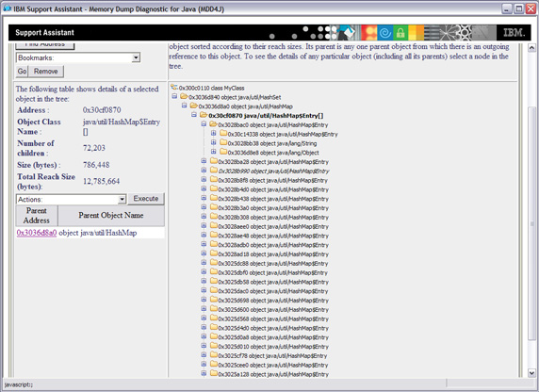The width and height of the screenshot is (539, 392).
Task: Click the Execute button
Action: point(146,199)
